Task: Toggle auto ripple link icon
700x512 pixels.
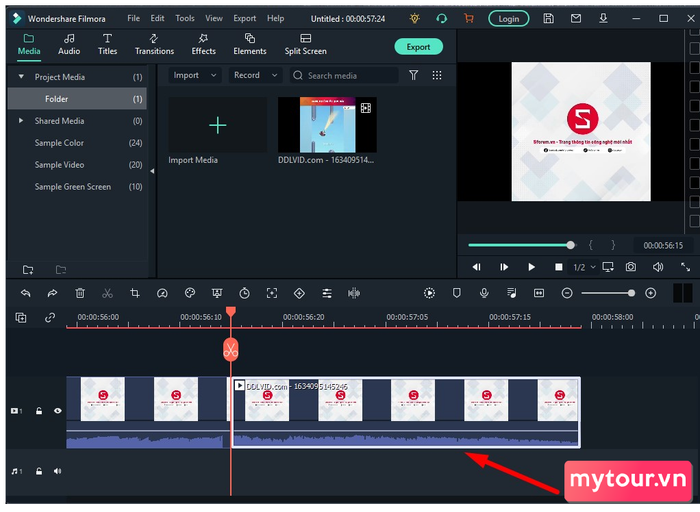Action: point(50,317)
